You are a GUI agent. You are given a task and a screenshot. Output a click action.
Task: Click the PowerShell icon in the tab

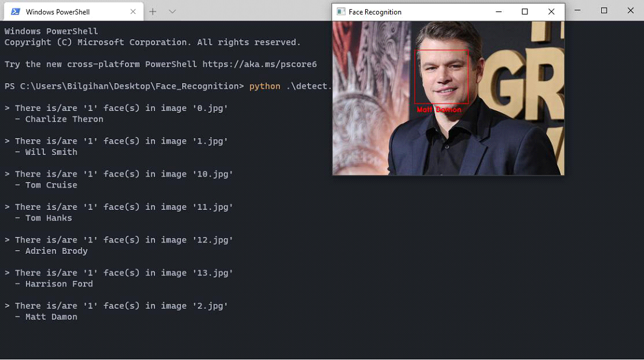coord(16,11)
